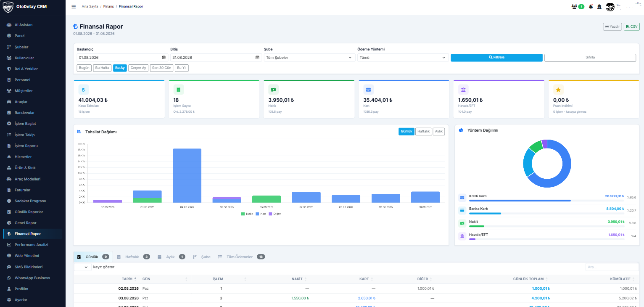Switch chart to Haftalık view
The height and width of the screenshot is (307, 644).
tap(423, 132)
